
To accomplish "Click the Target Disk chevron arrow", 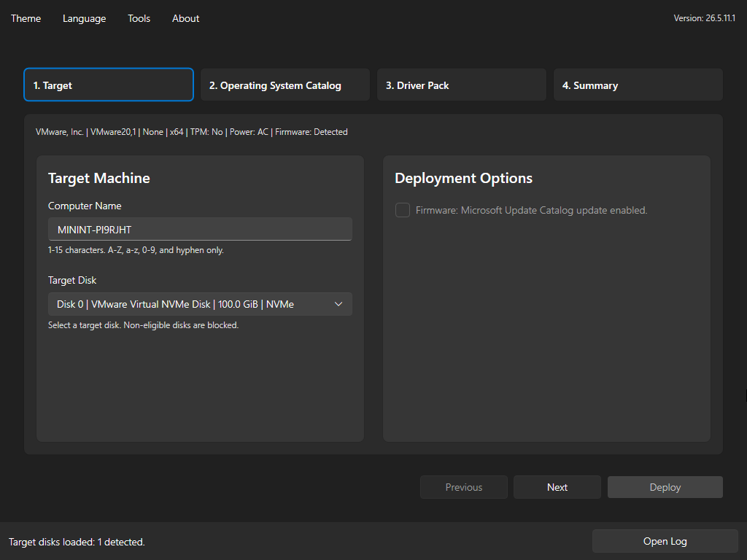I will [338, 304].
